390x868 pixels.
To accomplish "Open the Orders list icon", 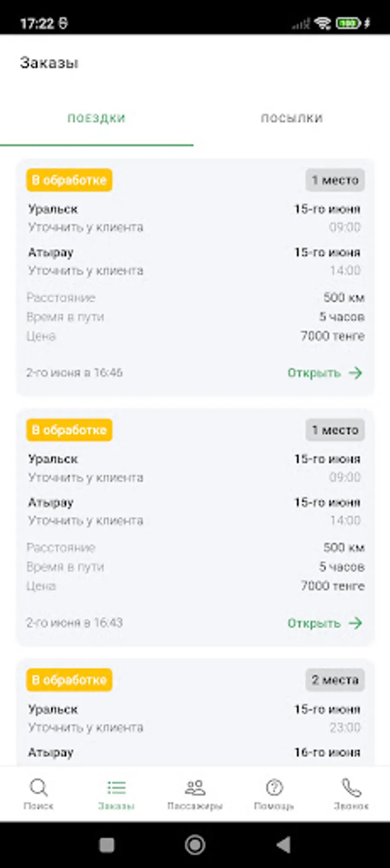I will point(116,787).
